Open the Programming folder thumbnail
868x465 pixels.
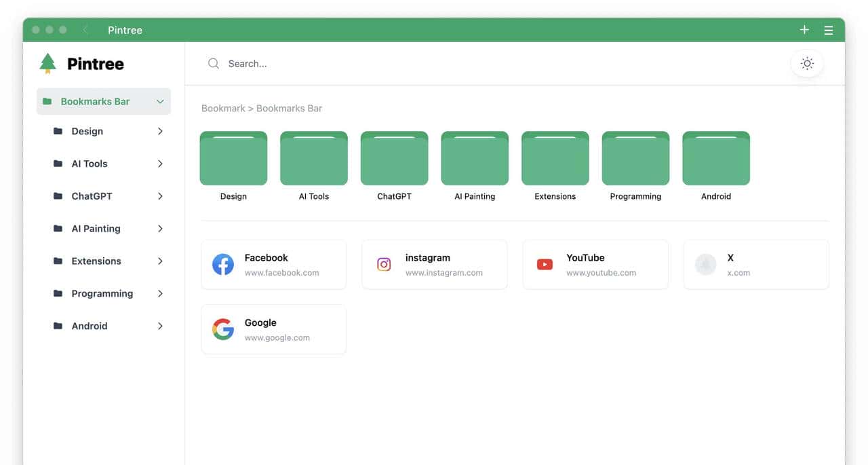click(x=635, y=159)
